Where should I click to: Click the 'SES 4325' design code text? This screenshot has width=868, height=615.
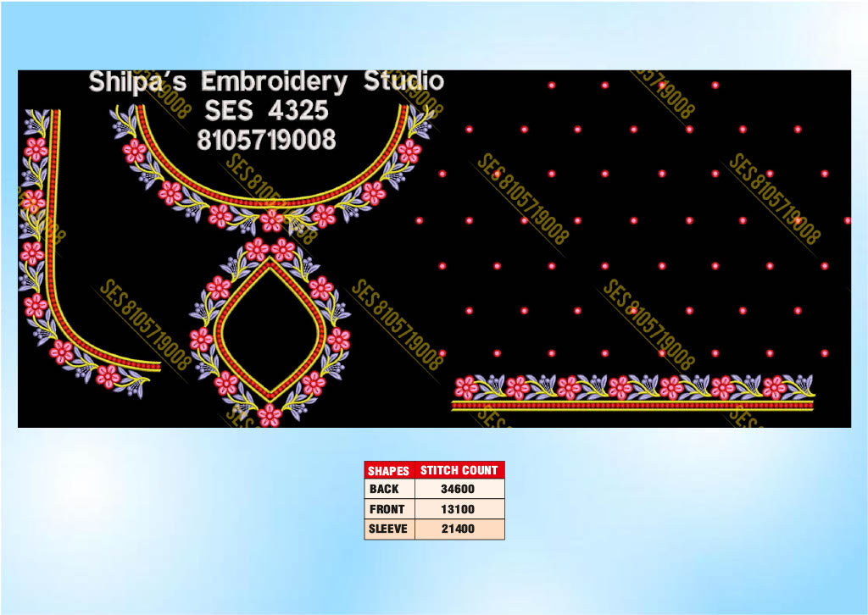[x=266, y=111]
